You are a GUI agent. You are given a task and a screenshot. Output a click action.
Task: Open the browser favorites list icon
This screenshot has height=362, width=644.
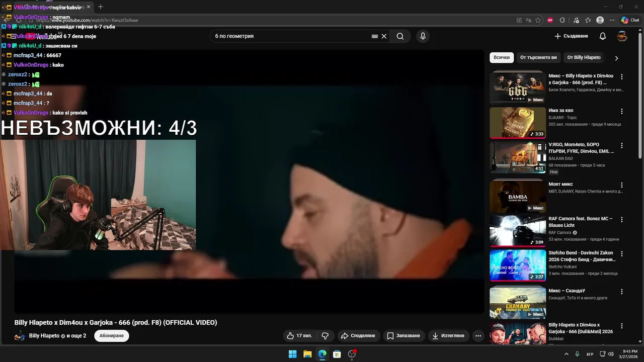(x=588, y=20)
